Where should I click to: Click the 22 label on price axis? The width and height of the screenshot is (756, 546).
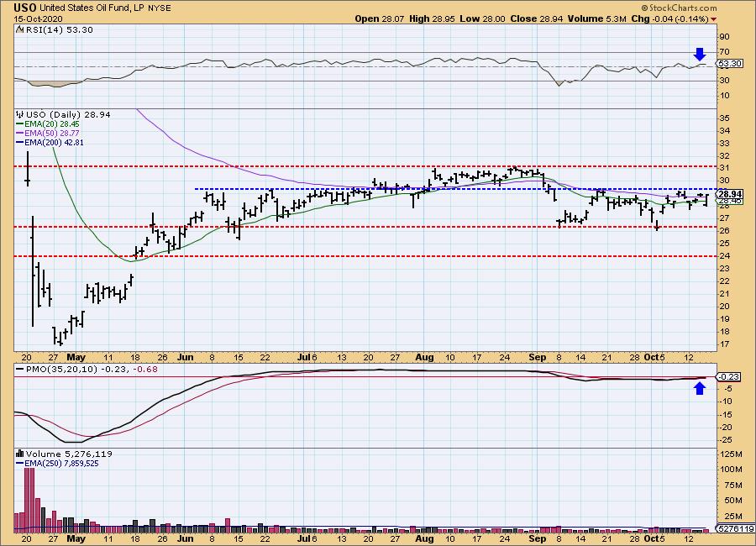724,281
